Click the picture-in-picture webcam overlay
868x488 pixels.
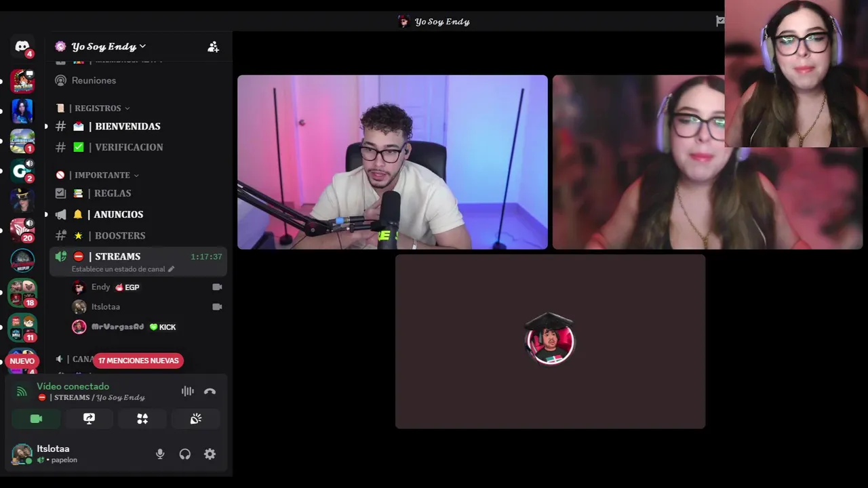tap(796, 73)
